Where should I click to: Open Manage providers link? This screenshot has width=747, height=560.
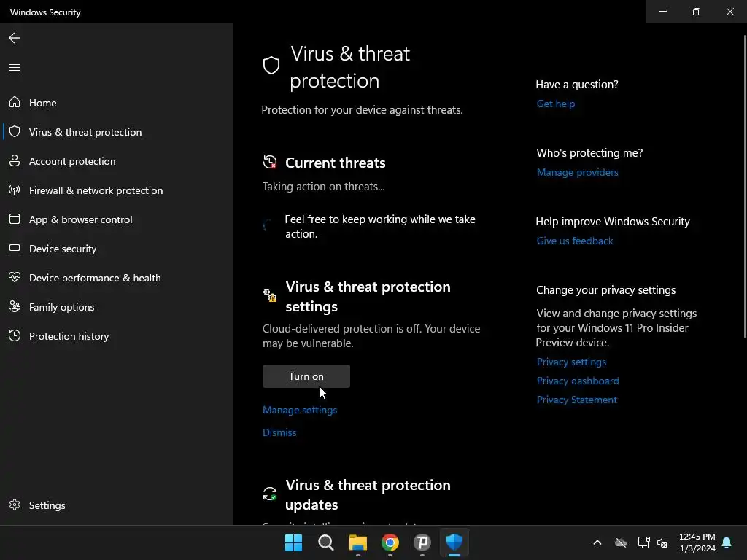click(x=578, y=172)
